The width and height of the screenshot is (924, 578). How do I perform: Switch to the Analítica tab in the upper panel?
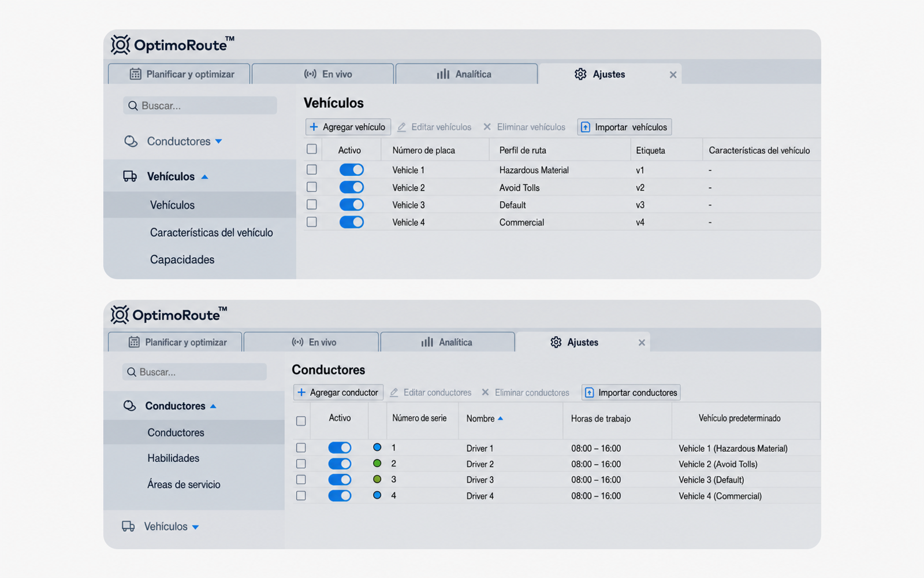466,74
